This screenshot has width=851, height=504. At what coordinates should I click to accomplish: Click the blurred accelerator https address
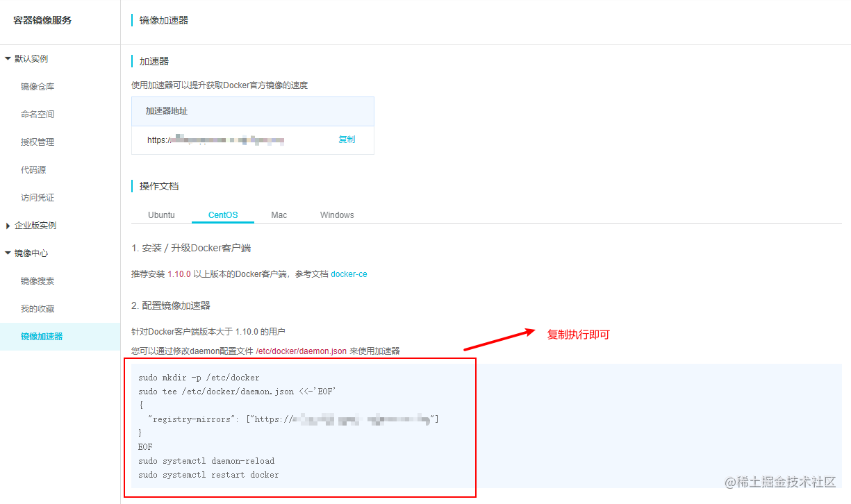[x=216, y=140]
